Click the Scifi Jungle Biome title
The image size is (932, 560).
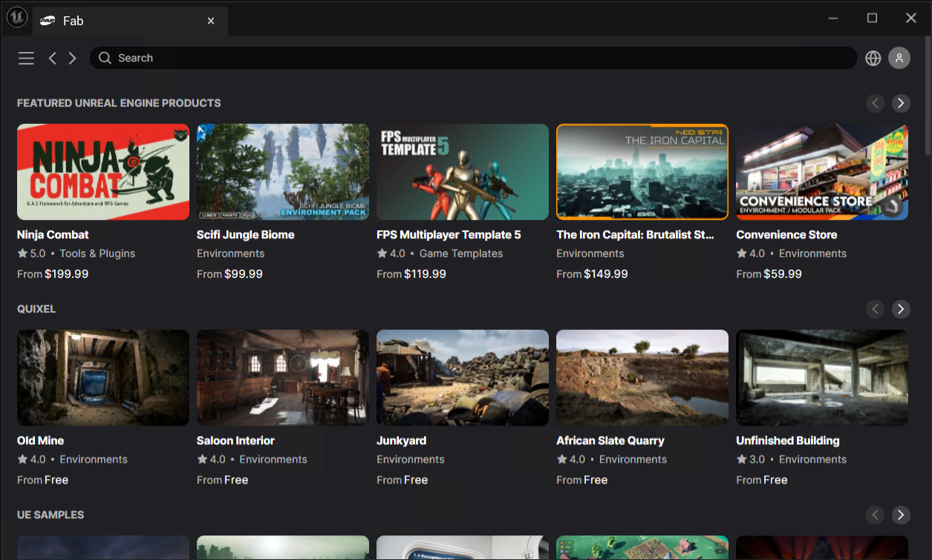pos(246,235)
